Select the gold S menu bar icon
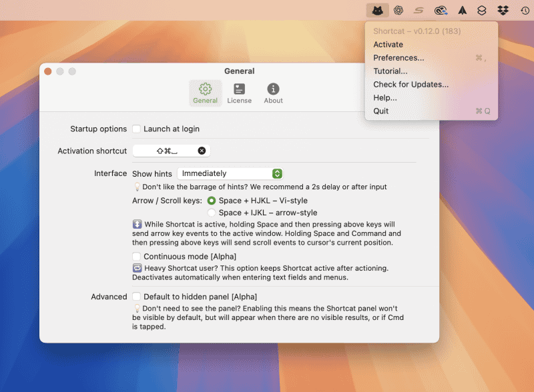This screenshot has height=392, width=534. pos(419,9)
